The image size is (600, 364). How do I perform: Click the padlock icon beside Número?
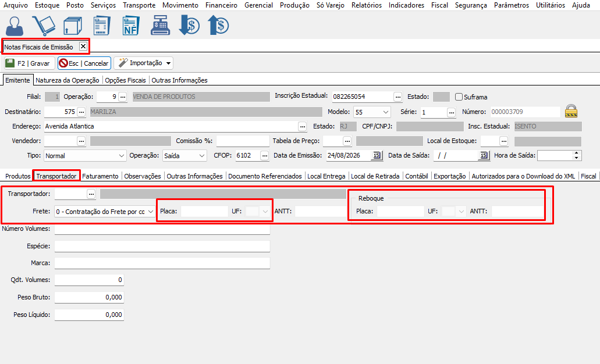pyautogui.click(x=571, y=111)
